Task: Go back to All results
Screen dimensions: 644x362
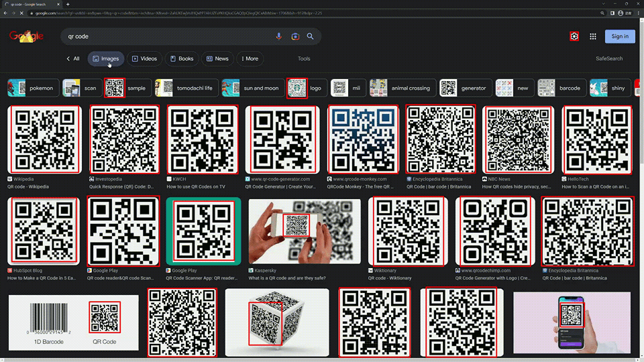Action: click(72, 59)
